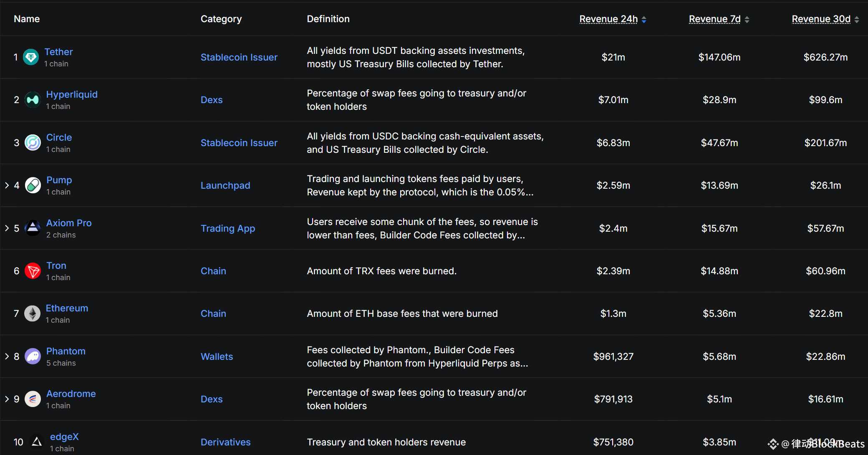This screenshot has width=868, height=455.
Task: Click the Axiom Pro logo icon
Action: tap(33, 228)
